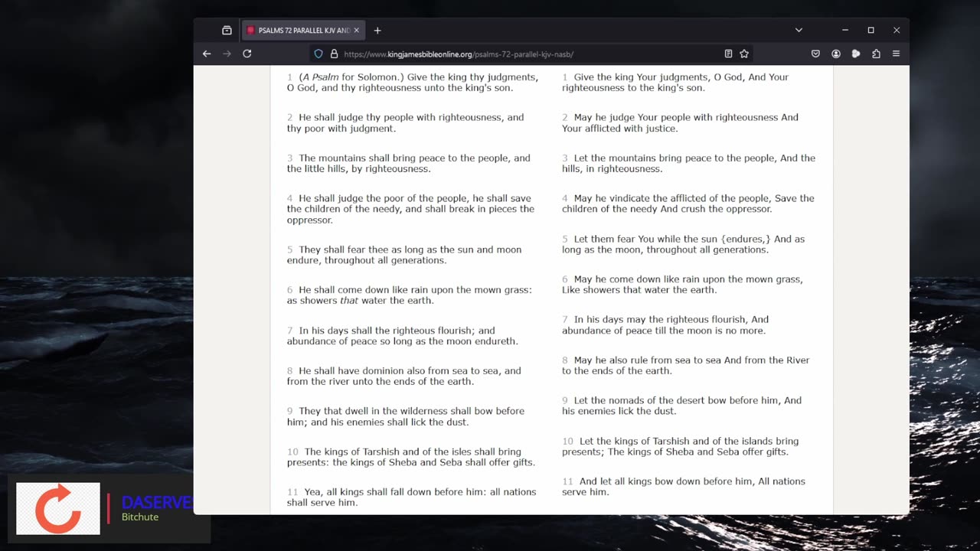Click KJV verse 11 'Yea, all kings shall fall down'
This screenshot has width=980, height=551.
coord(412,497)
